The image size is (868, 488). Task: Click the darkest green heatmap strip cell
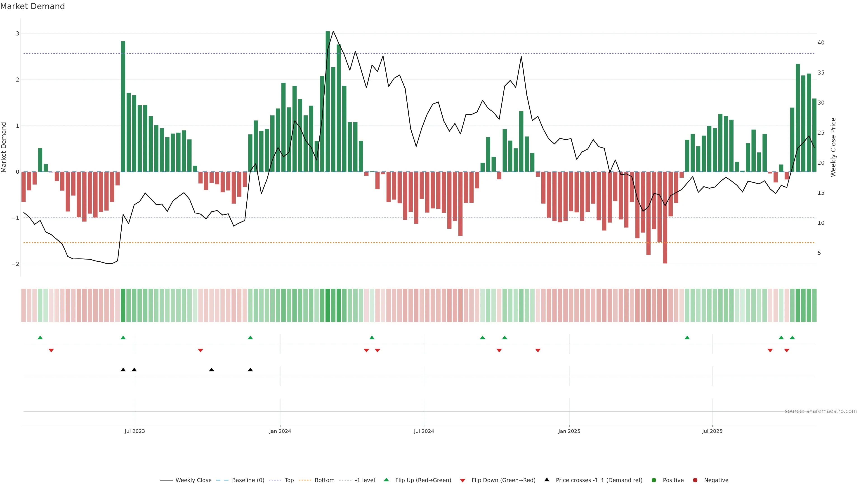tap(328, 305)
